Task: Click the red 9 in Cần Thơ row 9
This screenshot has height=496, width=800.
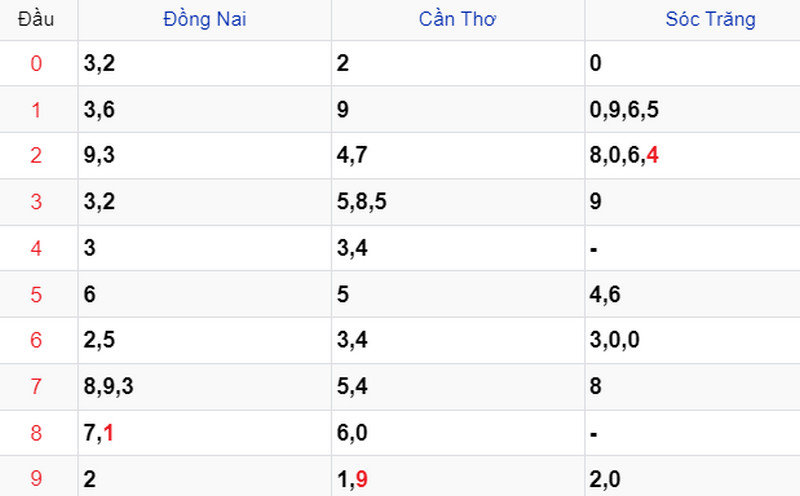Action: click(362, 479)
